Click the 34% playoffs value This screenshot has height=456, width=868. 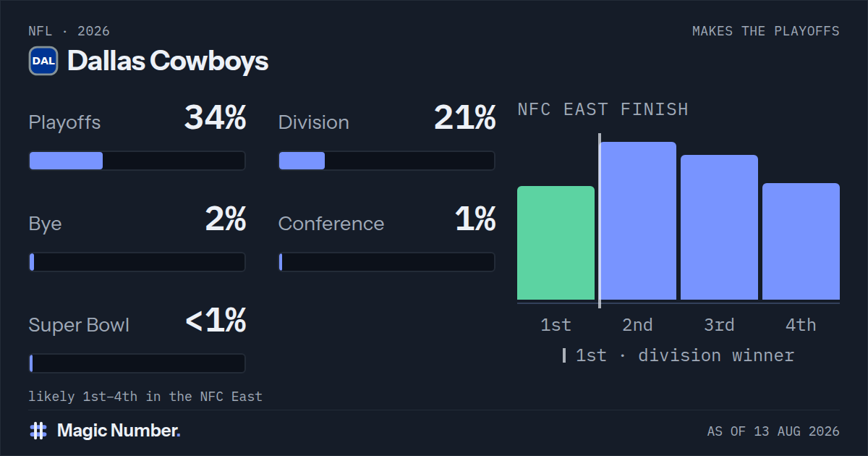215,117
